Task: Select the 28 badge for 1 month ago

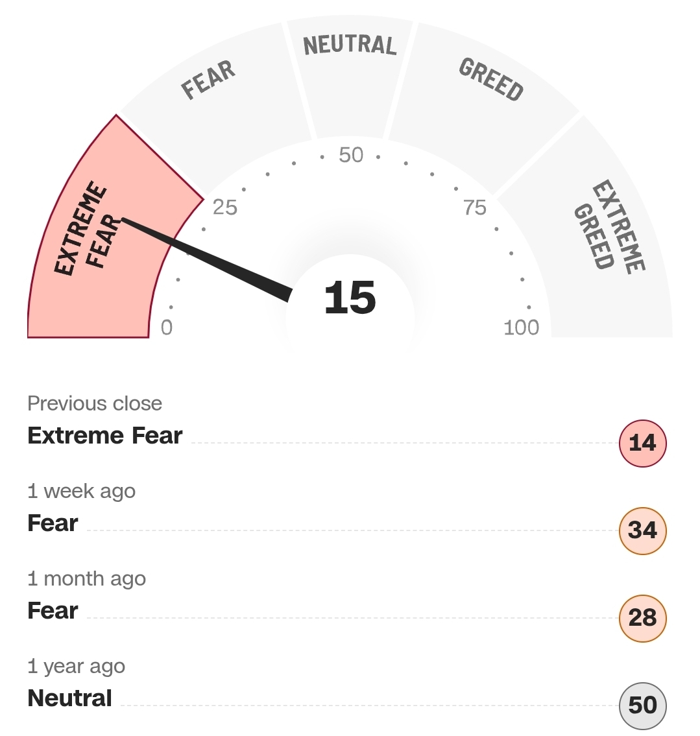Action: tap(642, 619)
